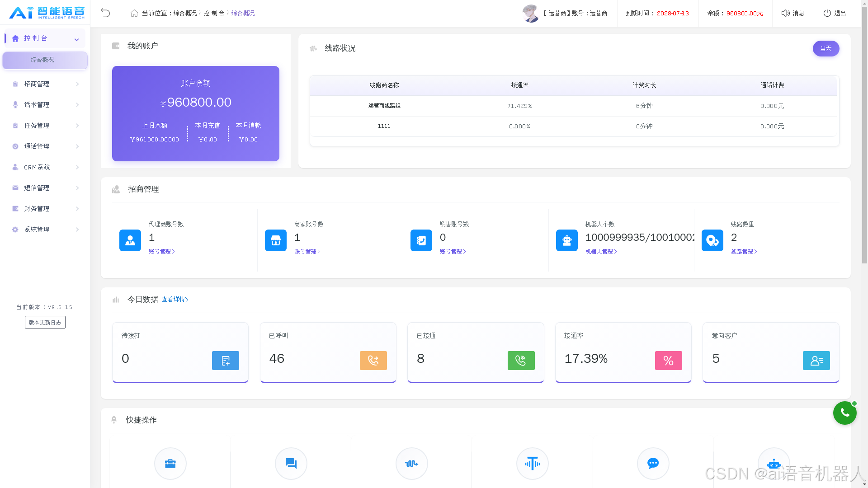Open 账号管理 link under 商家账号数

click(x=307, y=252)
